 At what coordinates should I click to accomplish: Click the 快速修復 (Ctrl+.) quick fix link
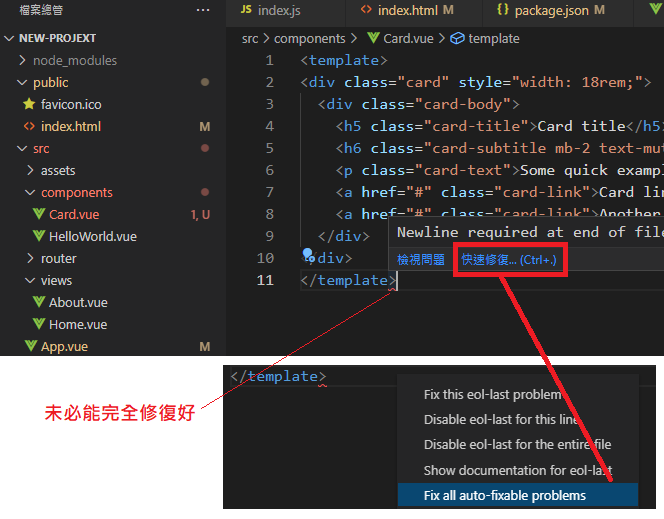(509, 260)
